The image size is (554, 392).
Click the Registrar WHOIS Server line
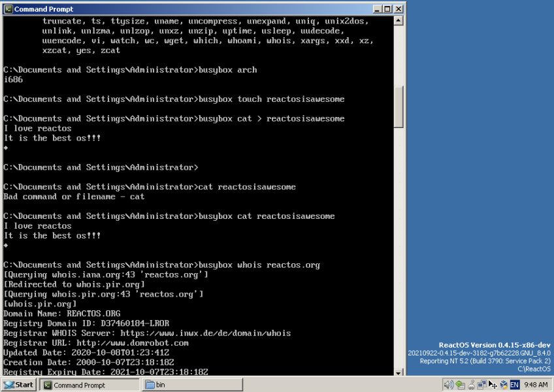tap(148, 333)
